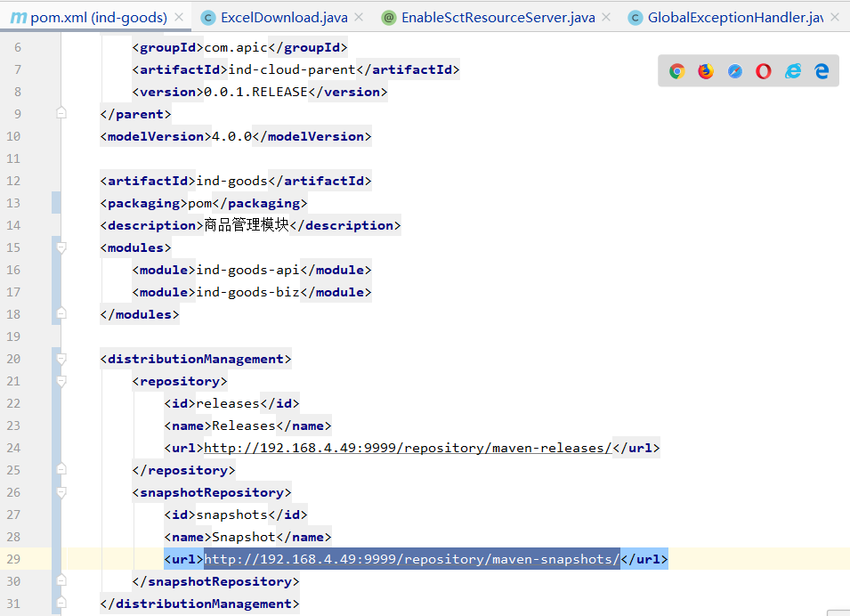Click artifactId value ind-goods
The width and height of the screenshot is (850, 616).
232,181
